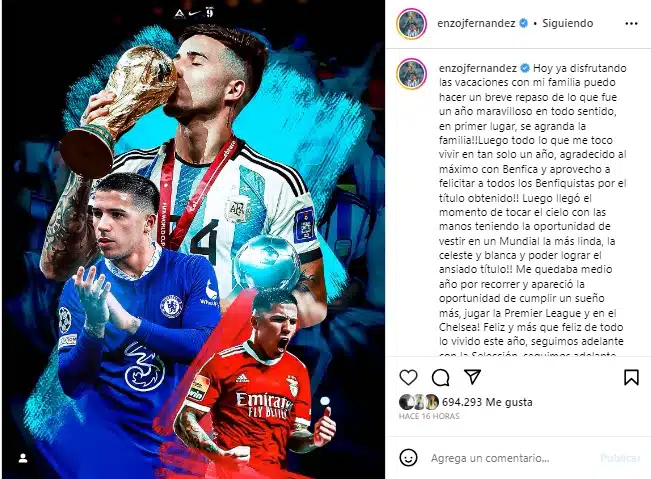
Task: Open the verified badge in header
Action: [x=524, y=23]
